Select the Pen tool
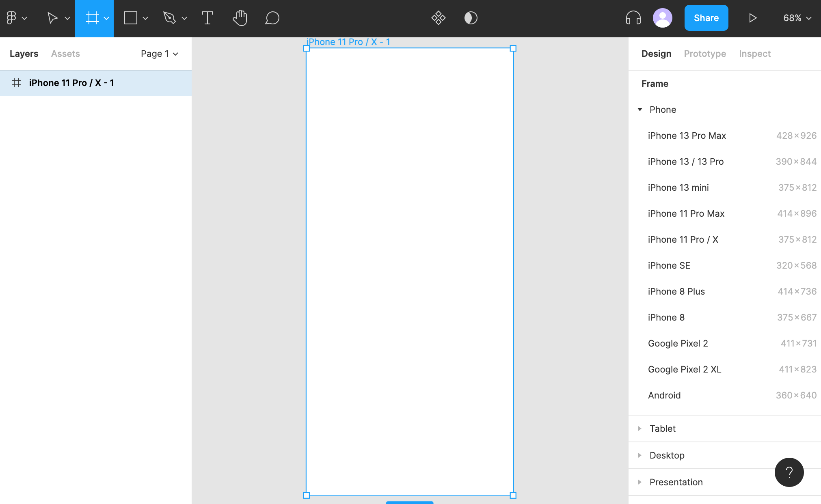 [x=169, y=18]
